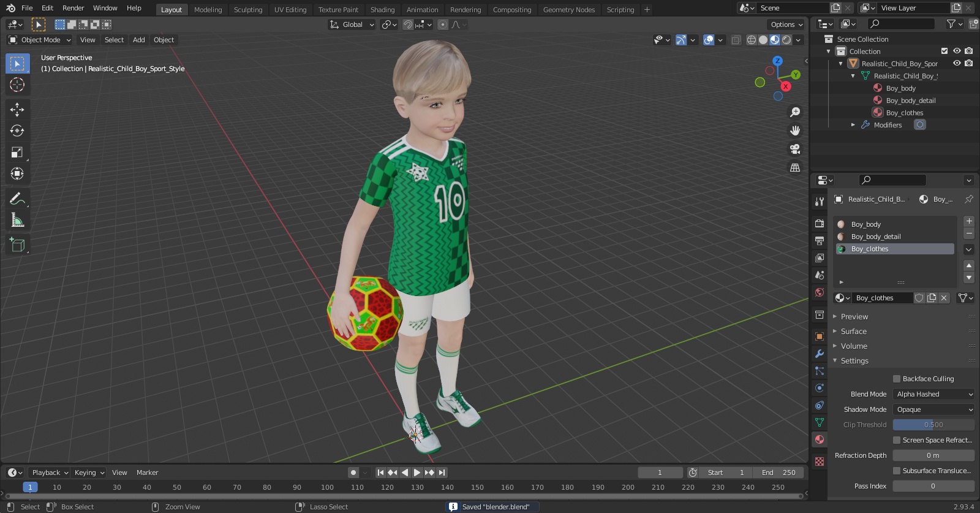The height and width of the screenshot is (513, 980).
Task: Open the Texture properties tab
Action: (819, 461)
